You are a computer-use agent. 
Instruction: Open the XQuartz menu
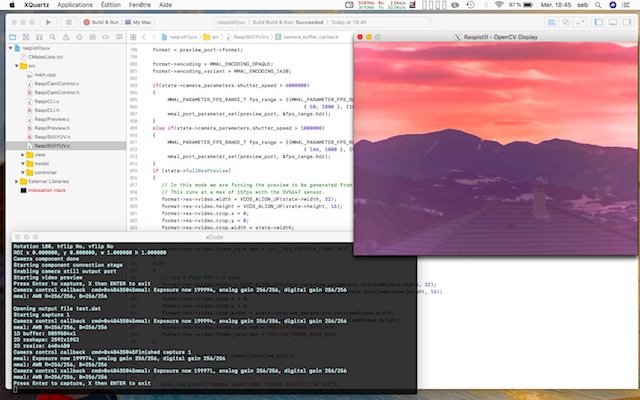[x=36, y=5]
